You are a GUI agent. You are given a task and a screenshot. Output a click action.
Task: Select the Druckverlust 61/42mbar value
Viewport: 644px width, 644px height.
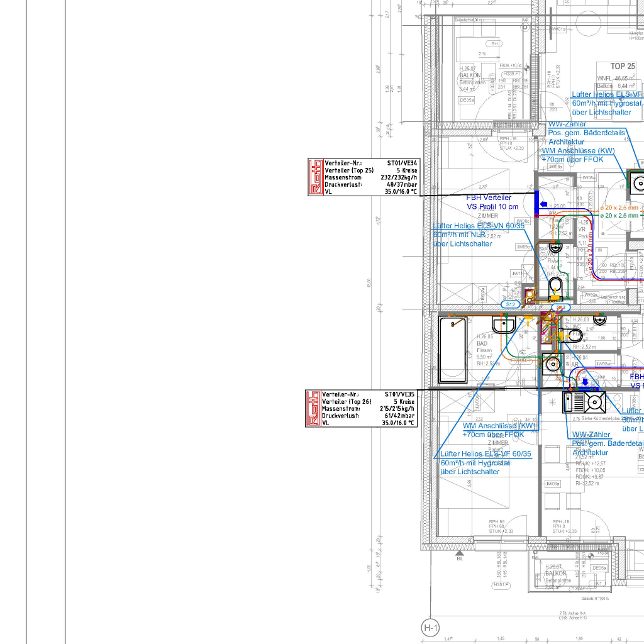[x=399, y=416]
